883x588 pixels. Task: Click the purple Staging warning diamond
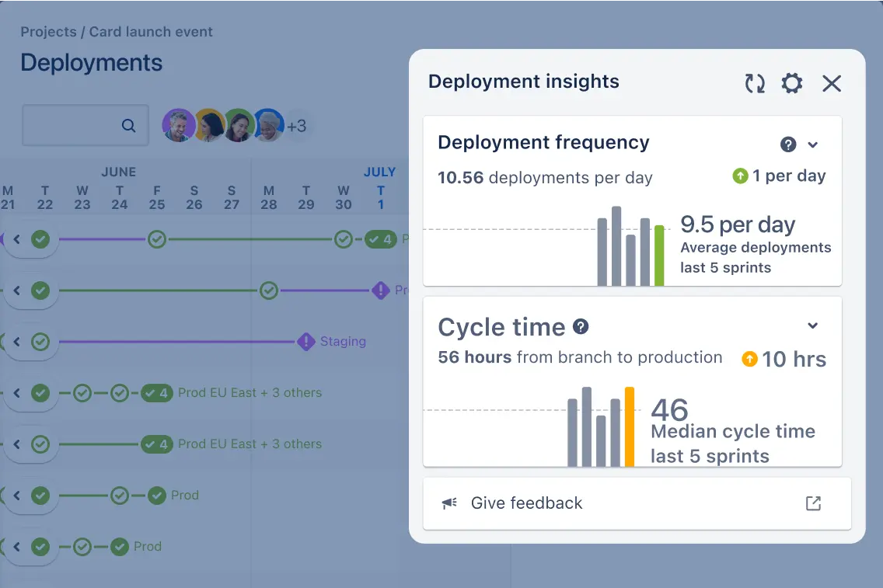coord(306,342)
